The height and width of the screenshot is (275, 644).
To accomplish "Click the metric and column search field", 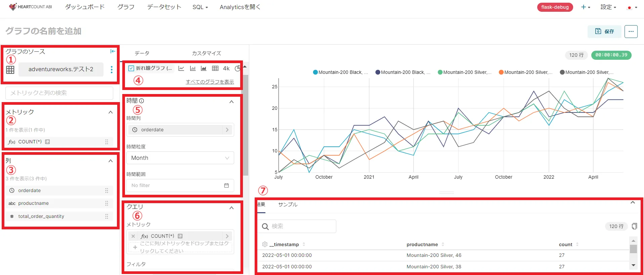I will [x=59, y=93].
